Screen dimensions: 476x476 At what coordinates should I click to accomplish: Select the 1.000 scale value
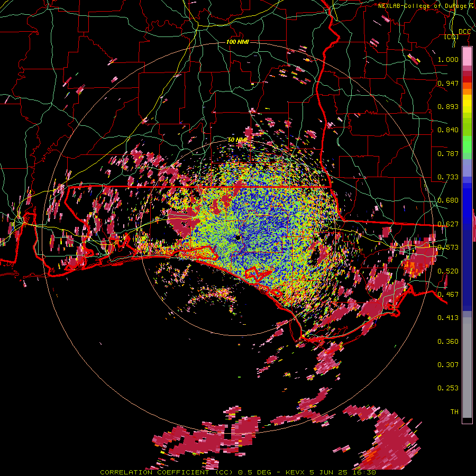(448, 59)
